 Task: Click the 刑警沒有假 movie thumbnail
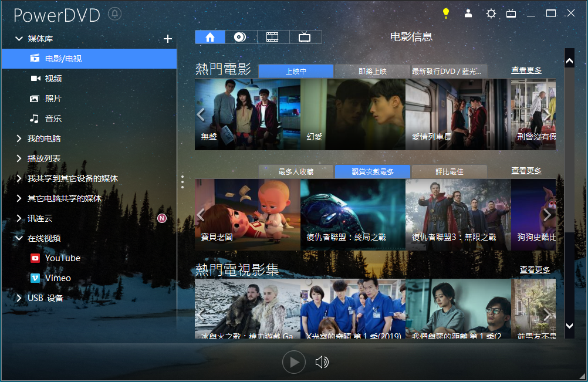533,114
